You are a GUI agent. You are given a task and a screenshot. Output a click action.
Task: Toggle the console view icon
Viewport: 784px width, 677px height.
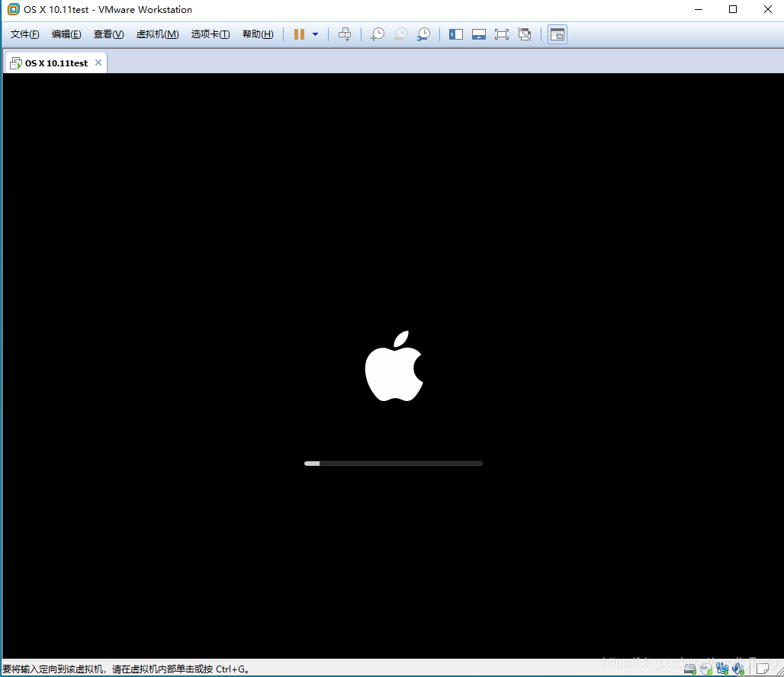tap(557, 34)
